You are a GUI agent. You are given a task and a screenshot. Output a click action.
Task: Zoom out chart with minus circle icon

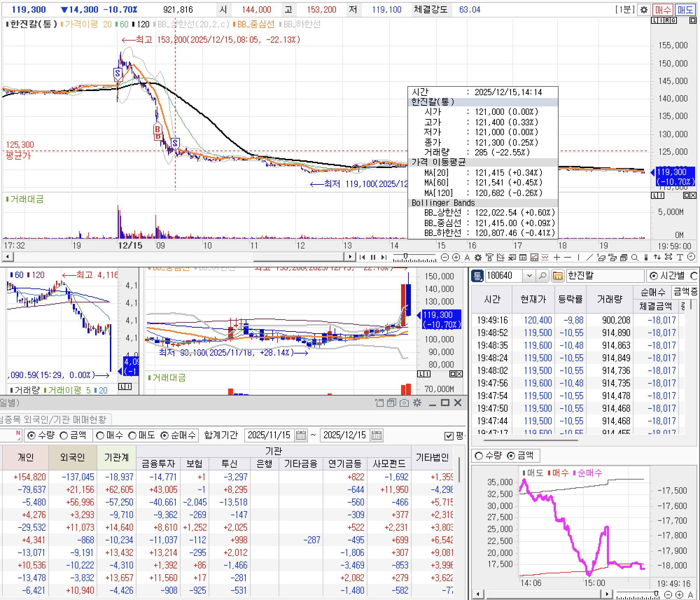click(x=444, y=258)
